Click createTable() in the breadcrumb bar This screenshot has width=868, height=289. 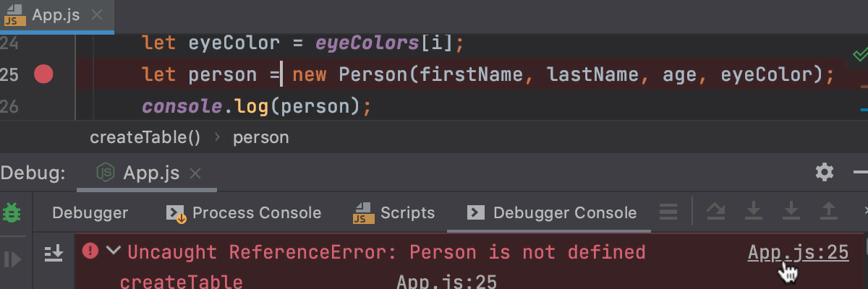coord(145,137)
